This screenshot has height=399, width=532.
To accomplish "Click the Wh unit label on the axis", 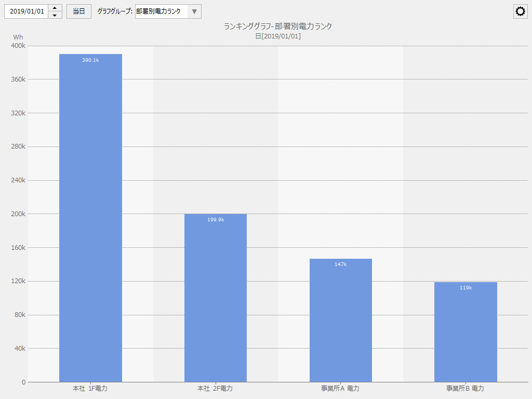I will [x=18, y=37].
